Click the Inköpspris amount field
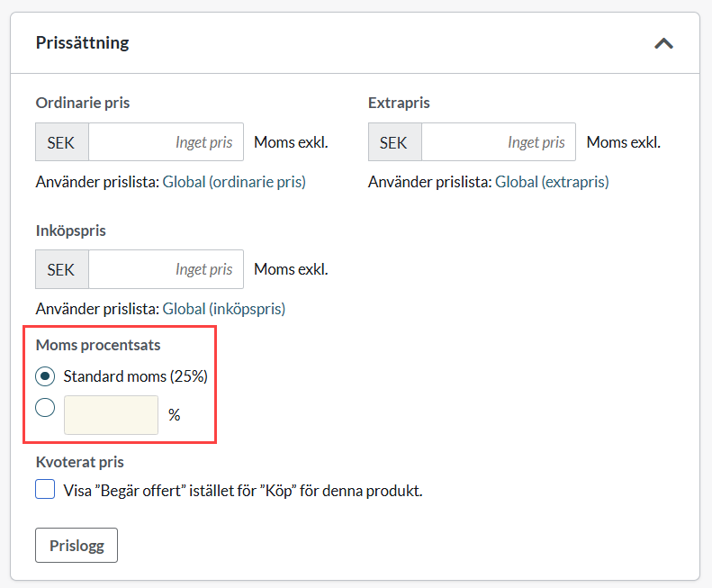The height and width of the screenshot is (588, 712). (167, 269)
